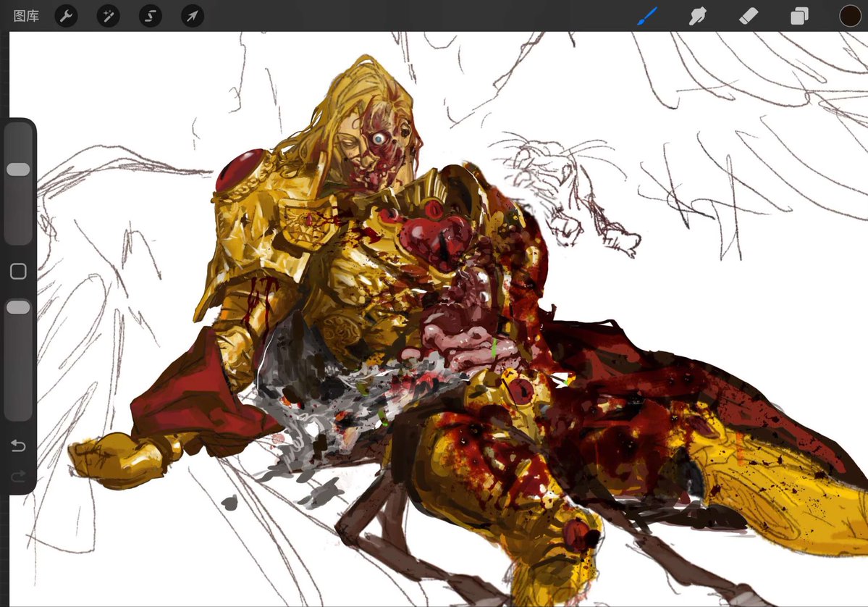
Task: Redo the last undone stroke
Action: (18, 476)
